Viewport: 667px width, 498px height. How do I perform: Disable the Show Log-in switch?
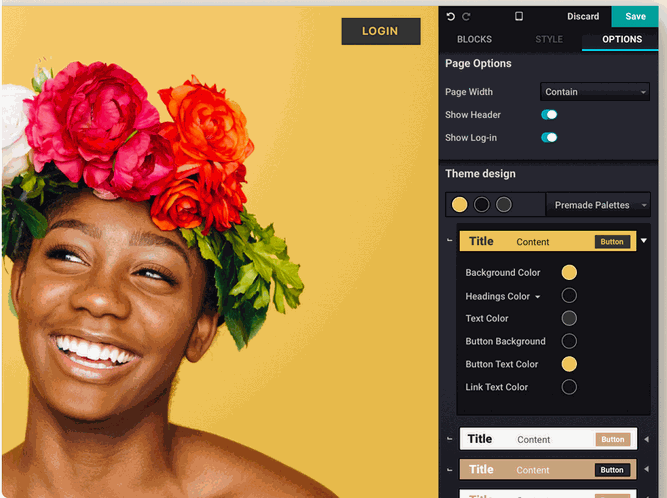click(549, 137)
